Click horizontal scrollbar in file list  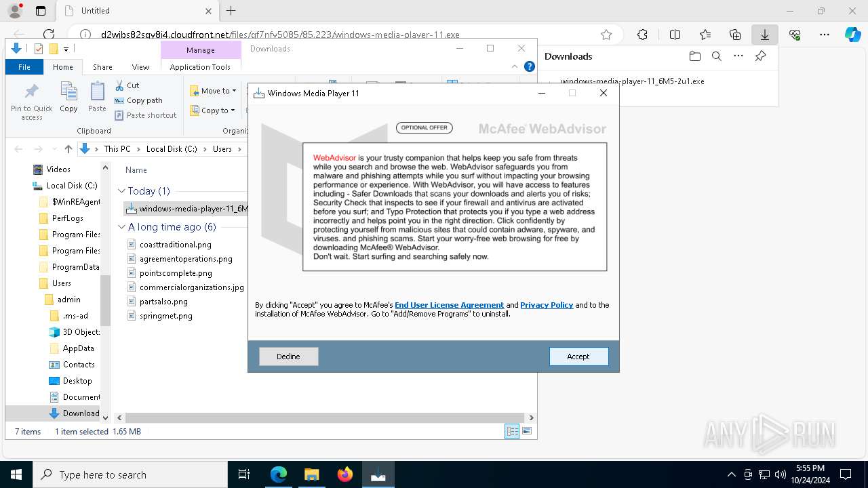tap(325, 418)
